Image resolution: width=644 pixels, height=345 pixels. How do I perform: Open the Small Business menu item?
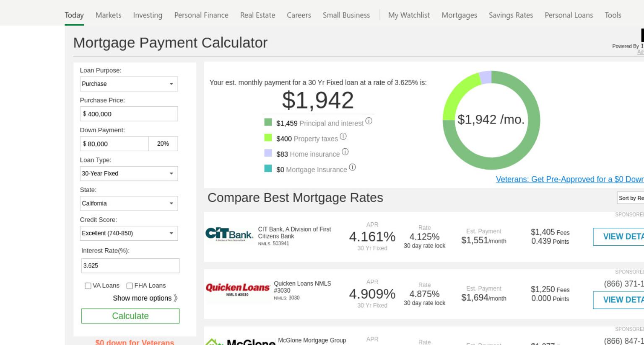pos(346,15)
